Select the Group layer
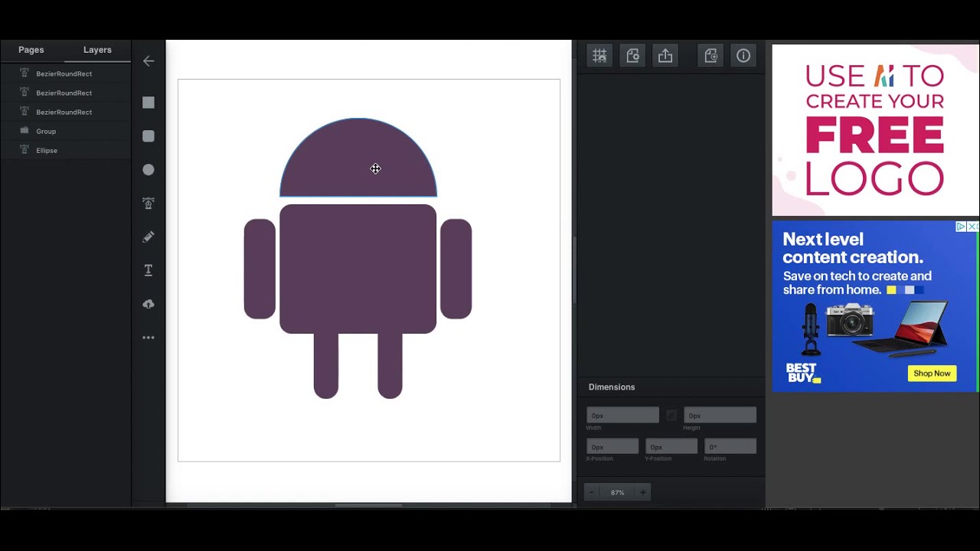This screenshot has width=980, height=551. click(66, 131)
